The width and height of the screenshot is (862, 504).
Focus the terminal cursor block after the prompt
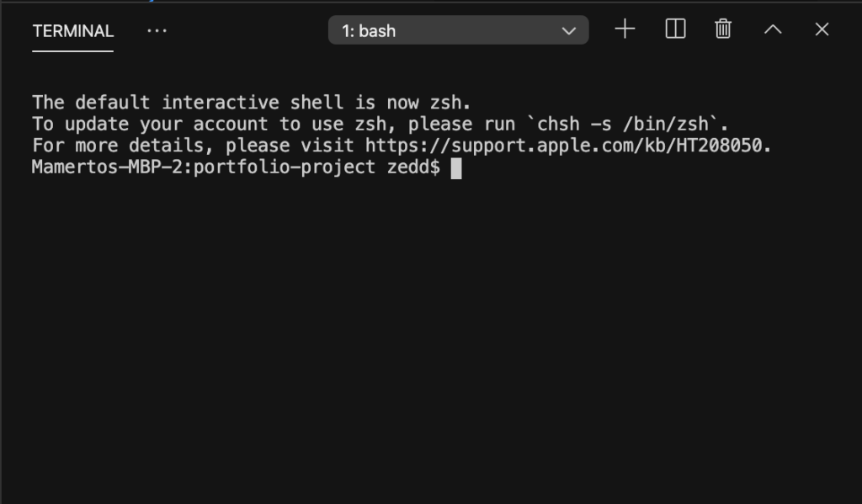tap(456, 167)
